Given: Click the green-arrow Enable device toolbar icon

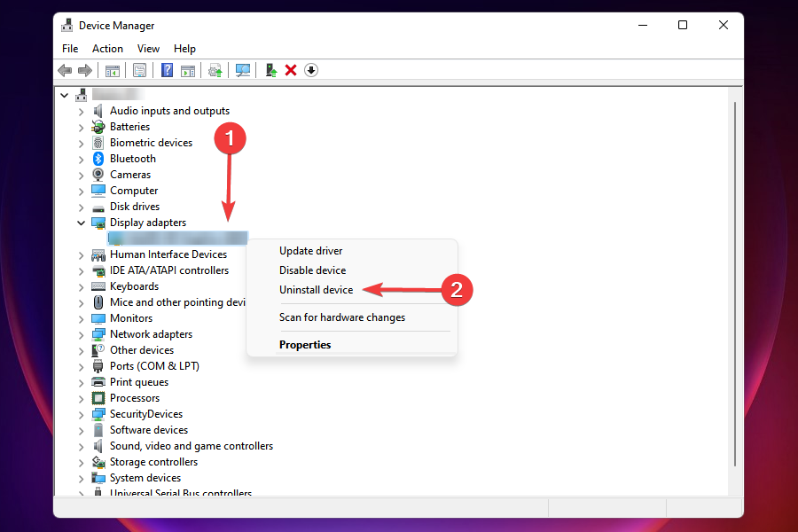Looking at the screenshot, I should [271, 70].
